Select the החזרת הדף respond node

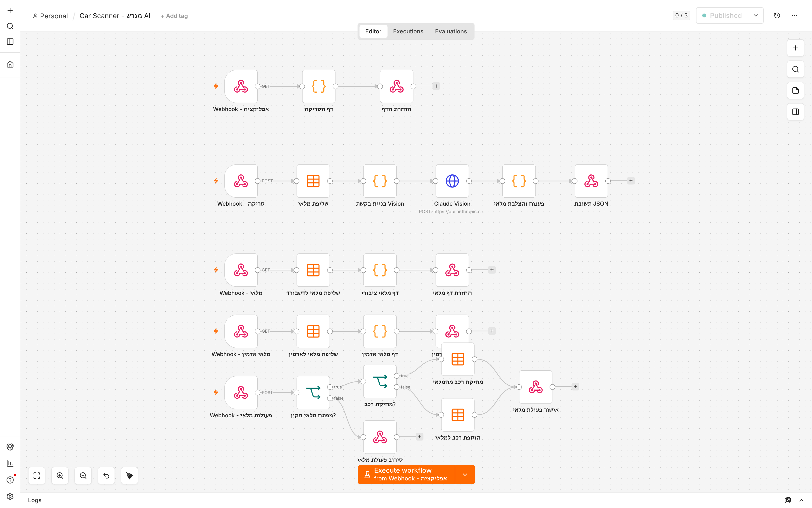pos(397,86)
